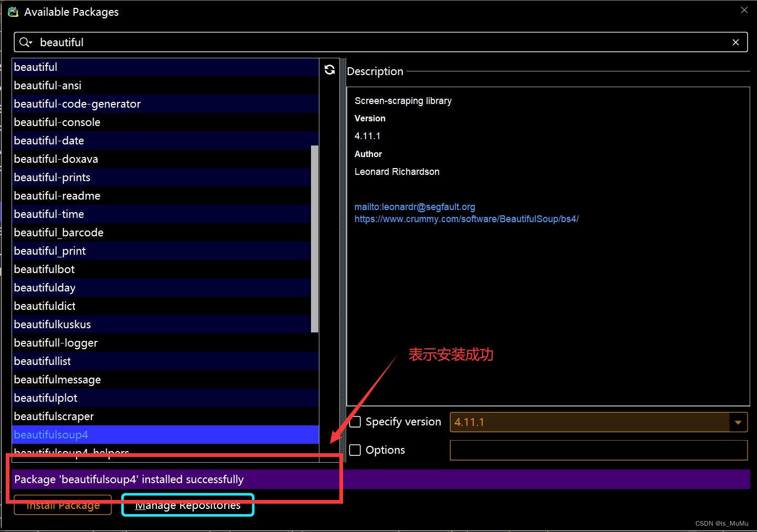This screenshot has height=532, width=757.
Task: Select beautiful-ansi in the list
Action: [x=165, y=86]
